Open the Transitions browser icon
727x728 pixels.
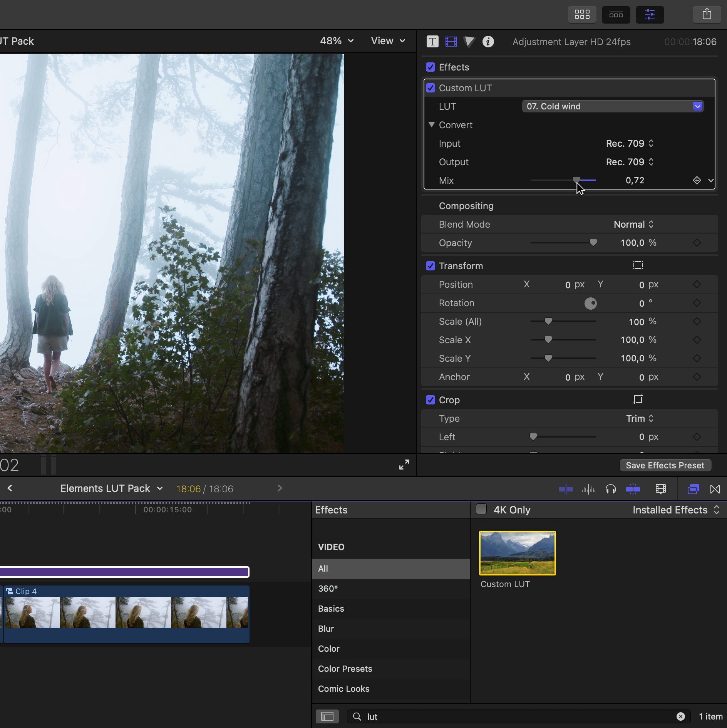point(715,489)
